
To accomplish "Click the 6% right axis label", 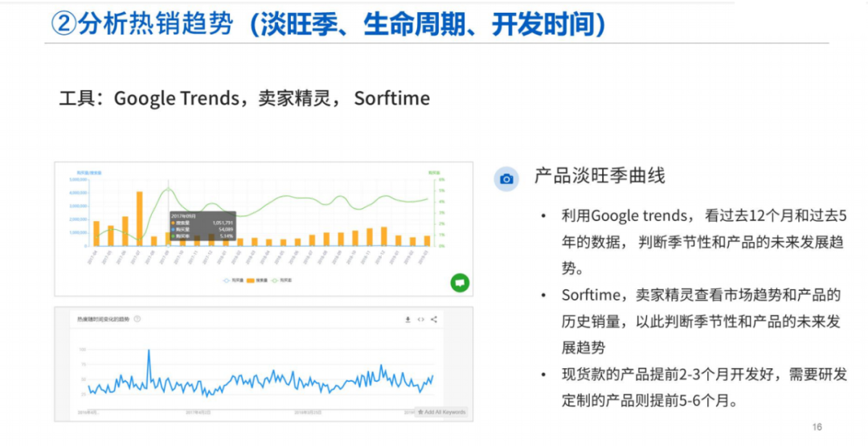I will click(x=442, y=179).
